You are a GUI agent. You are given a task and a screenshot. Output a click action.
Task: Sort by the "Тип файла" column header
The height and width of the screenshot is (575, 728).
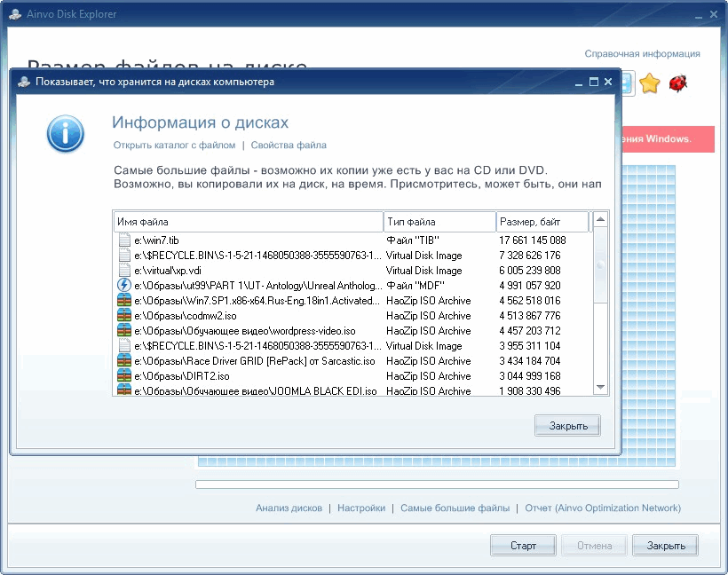click(x=439, y=222)
